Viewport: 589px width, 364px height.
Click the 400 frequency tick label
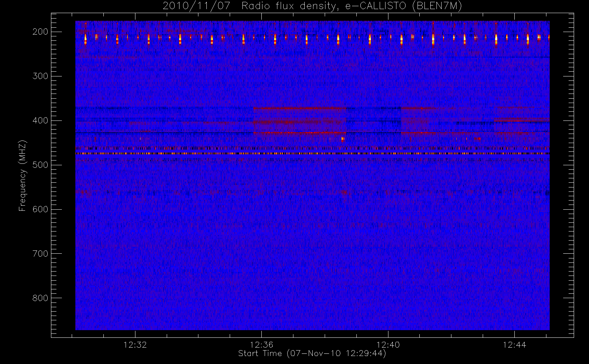[40, 120]
